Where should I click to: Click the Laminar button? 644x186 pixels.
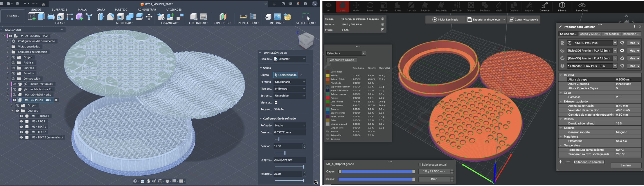(x=626, y=165)
